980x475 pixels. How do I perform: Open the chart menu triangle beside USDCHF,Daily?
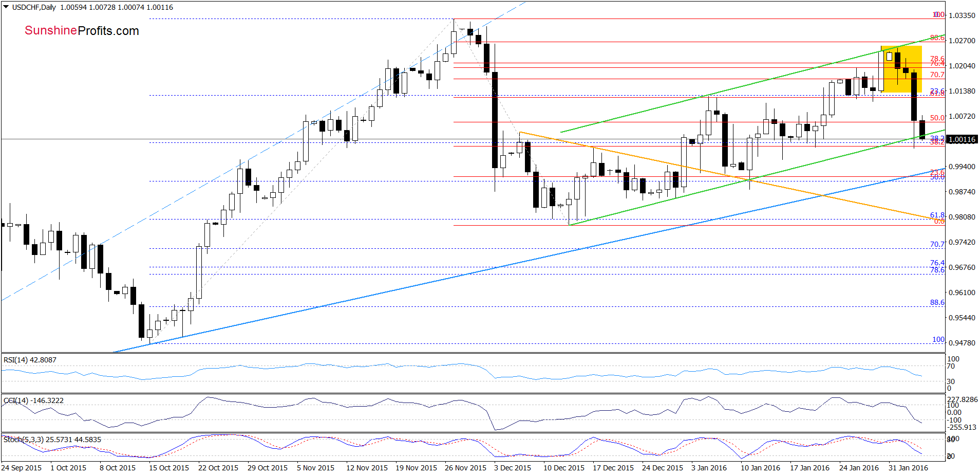tap(6, 7)
